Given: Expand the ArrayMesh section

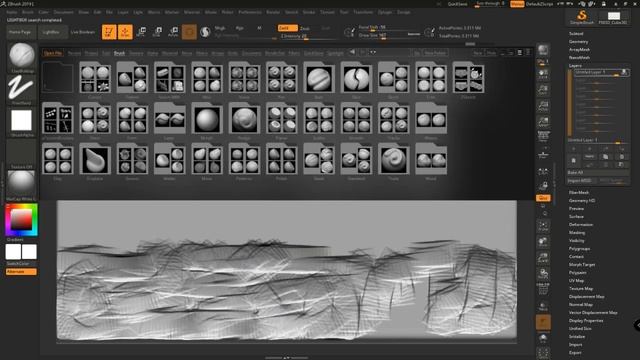Looking at the screenshot, I should (x=579, y=49).
